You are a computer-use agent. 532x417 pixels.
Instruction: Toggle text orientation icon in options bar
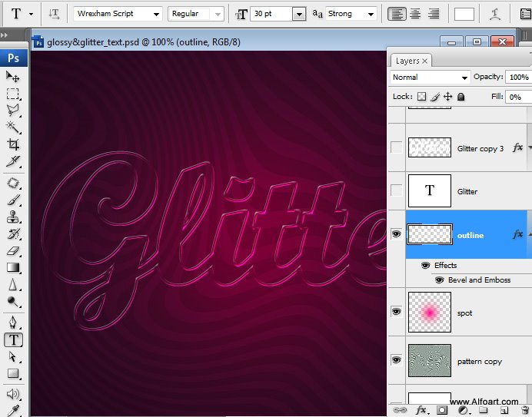(54, 14)
